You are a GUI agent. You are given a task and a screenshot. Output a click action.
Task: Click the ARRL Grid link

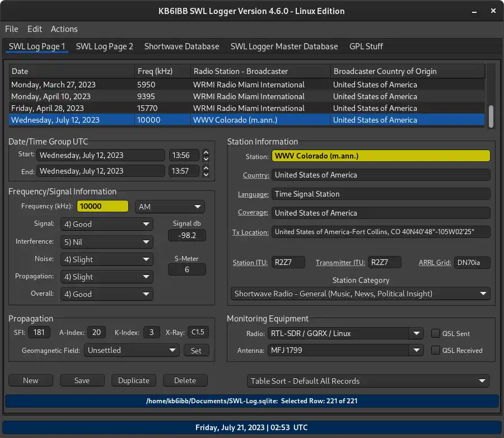pos(435,263)
